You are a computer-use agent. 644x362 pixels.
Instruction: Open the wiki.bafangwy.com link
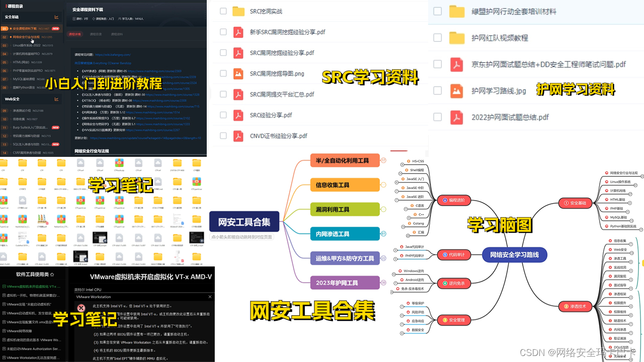(x=113, y=55)
